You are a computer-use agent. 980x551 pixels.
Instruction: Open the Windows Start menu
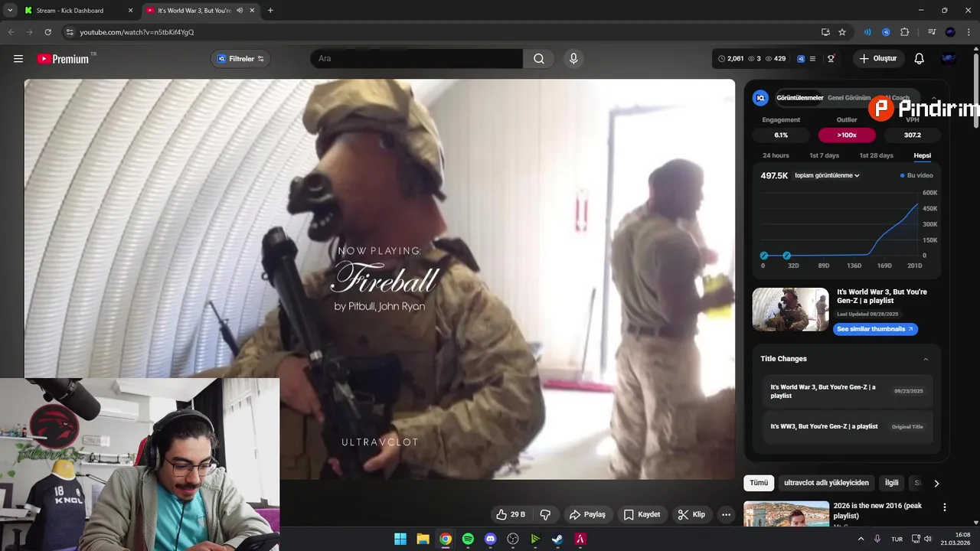(x=400, y=539)
